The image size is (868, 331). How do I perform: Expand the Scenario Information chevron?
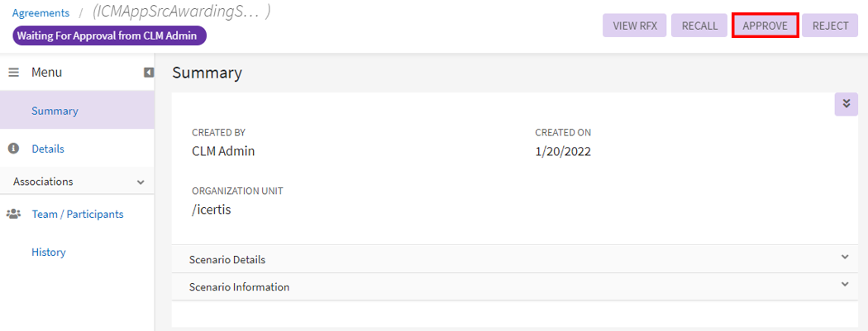(845, 285)
